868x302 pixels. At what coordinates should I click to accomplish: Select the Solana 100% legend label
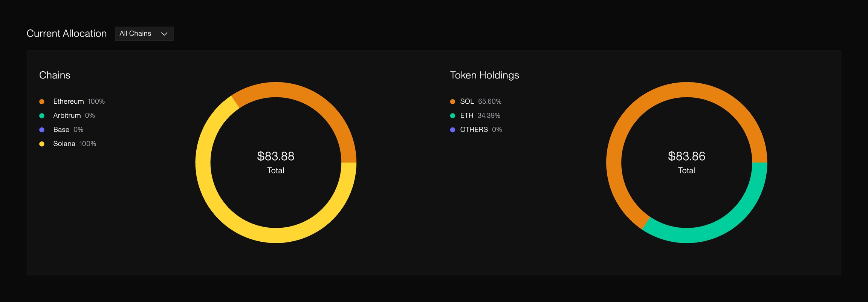(x=75, y=144)
